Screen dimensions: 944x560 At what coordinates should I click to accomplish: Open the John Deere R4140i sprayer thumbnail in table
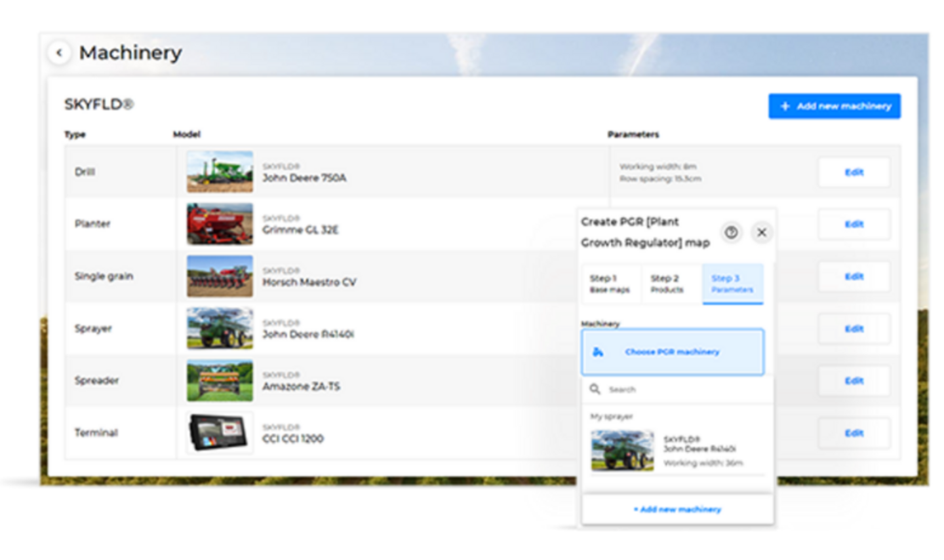pyautogui.click(x=220, y=328)
